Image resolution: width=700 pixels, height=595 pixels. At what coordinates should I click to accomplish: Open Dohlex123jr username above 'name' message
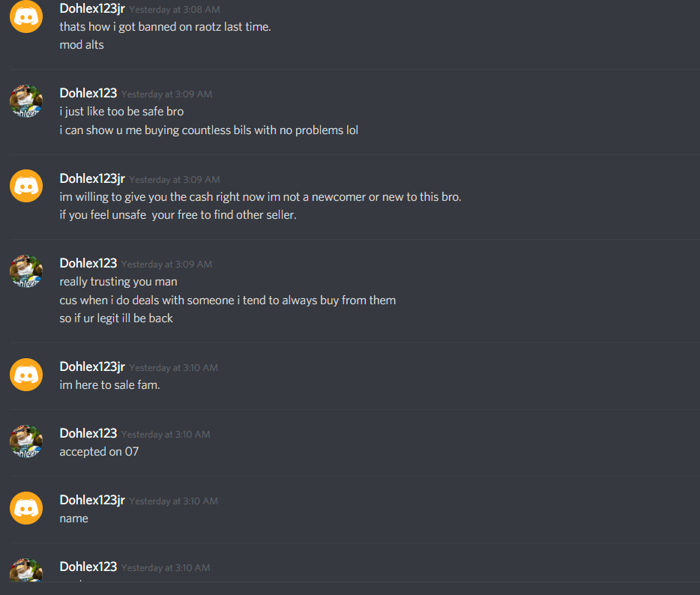click(92, 500)
